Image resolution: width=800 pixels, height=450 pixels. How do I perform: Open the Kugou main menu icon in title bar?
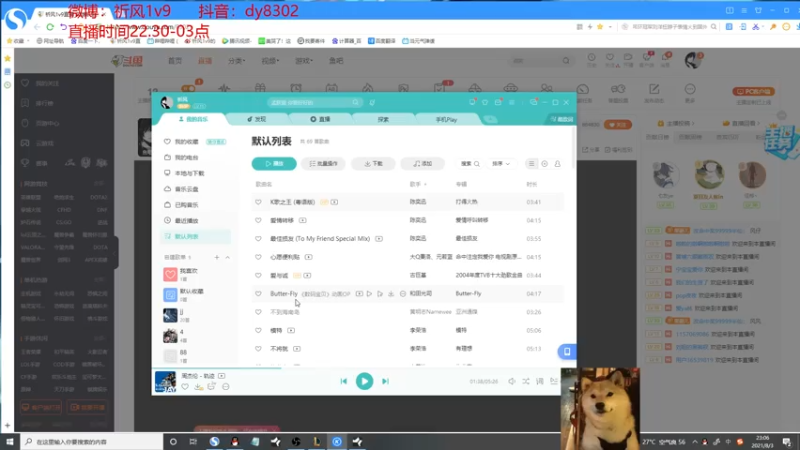point(512,103)
